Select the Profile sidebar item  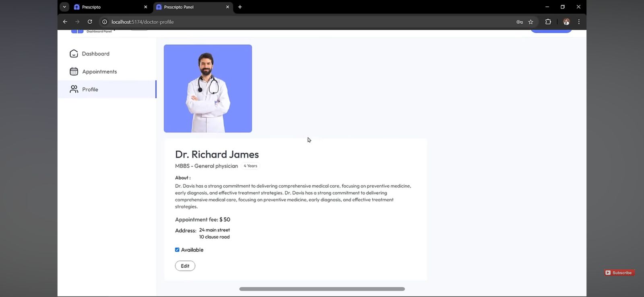click(x=107, y=89)
